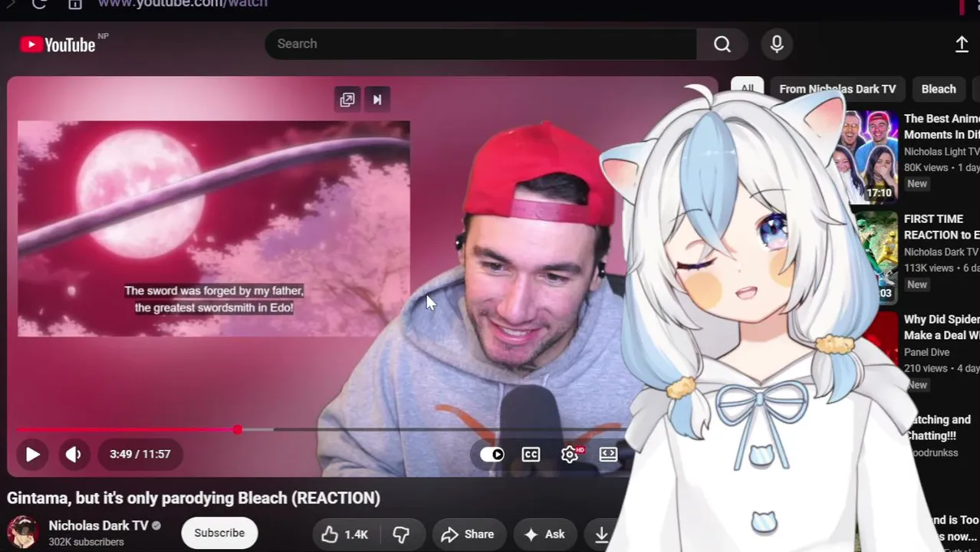Like the video with thumbs up 1.4K
Screen dimensions: 980x552
tap(345, 534)
